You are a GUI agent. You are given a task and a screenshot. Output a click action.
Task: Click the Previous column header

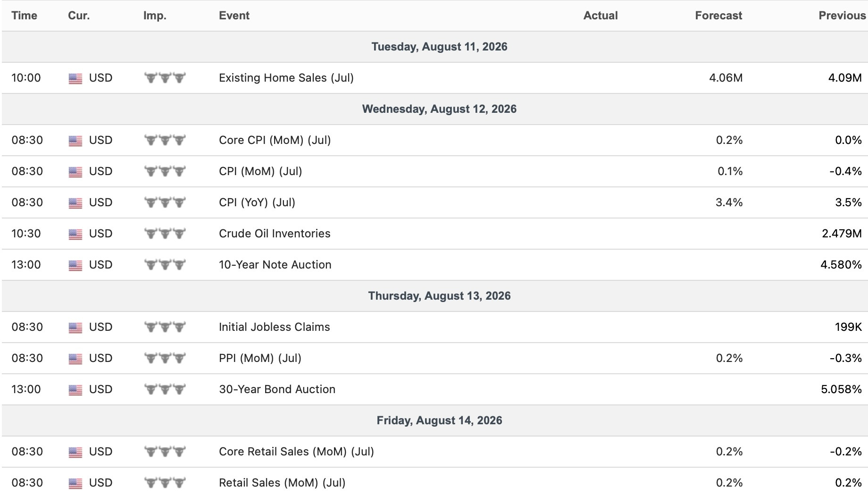842,16
